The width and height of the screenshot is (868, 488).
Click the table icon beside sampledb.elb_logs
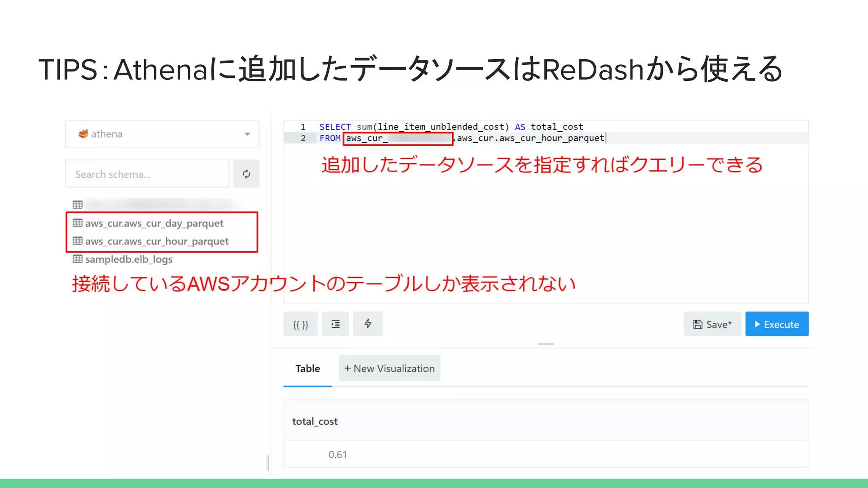[78, 259]
